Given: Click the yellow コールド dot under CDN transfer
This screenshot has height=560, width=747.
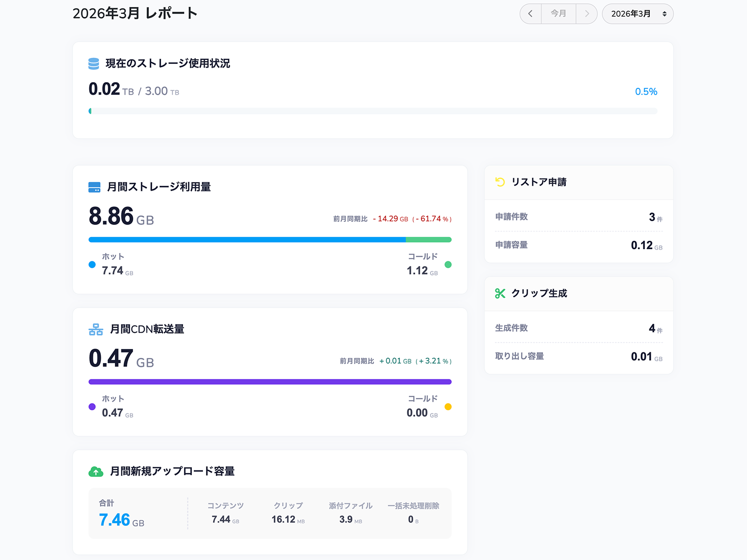Looking at the screenshot, I should pyautogui.click(x=448, y=407).
